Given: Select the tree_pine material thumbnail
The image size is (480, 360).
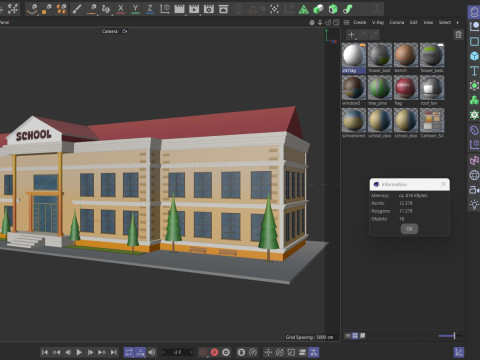Looking at the screenshot, I should pos(380,87).
